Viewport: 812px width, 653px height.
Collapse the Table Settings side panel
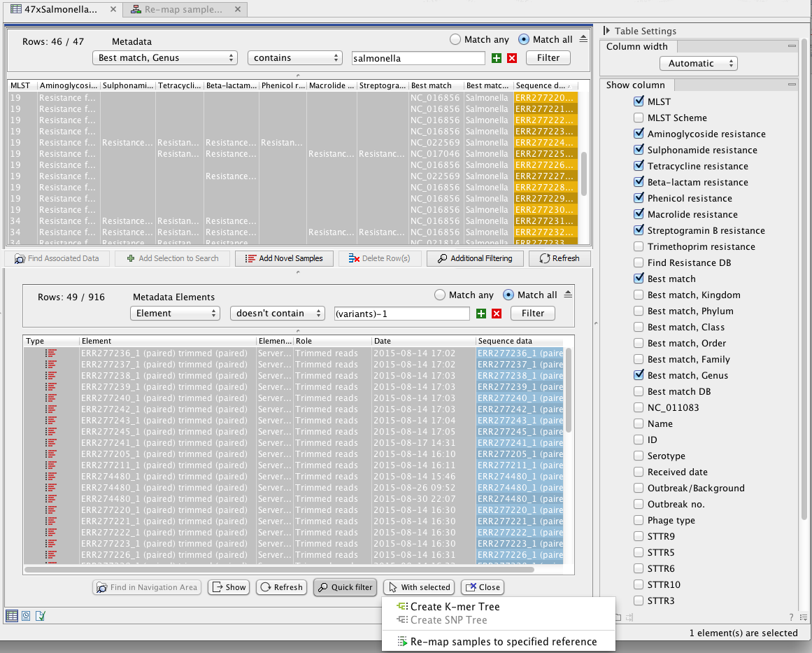coord(606,31)
